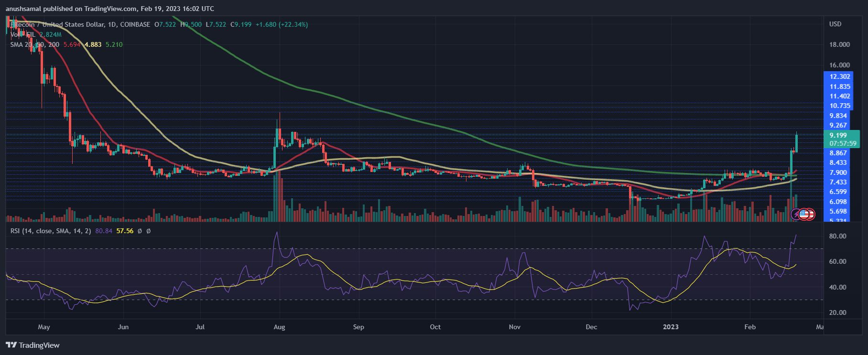The image size is (868, 355).
Task: Click the 80.00 level on RSI scale
Action: [x=837, y=236]
